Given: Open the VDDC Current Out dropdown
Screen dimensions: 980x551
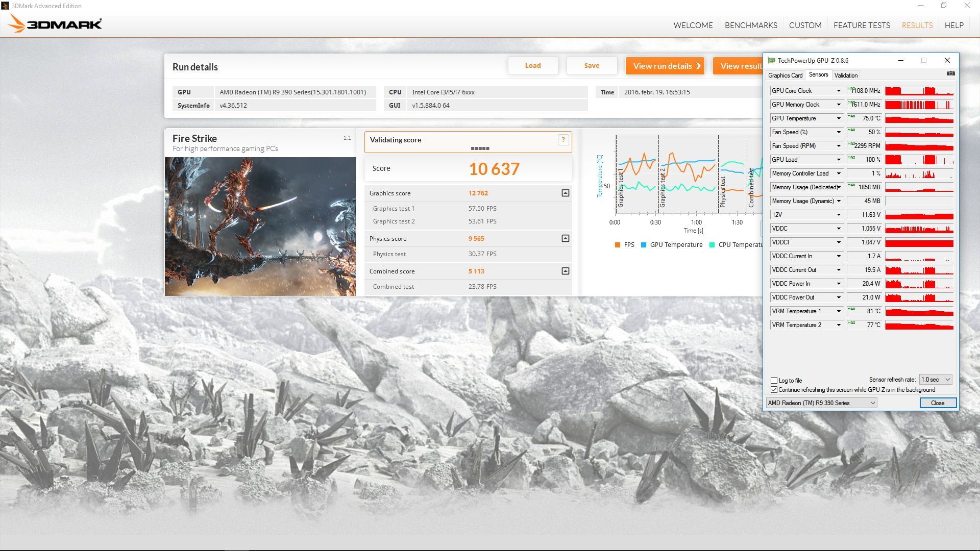Looking at the screenshot, I should click(x=838, y=270).
